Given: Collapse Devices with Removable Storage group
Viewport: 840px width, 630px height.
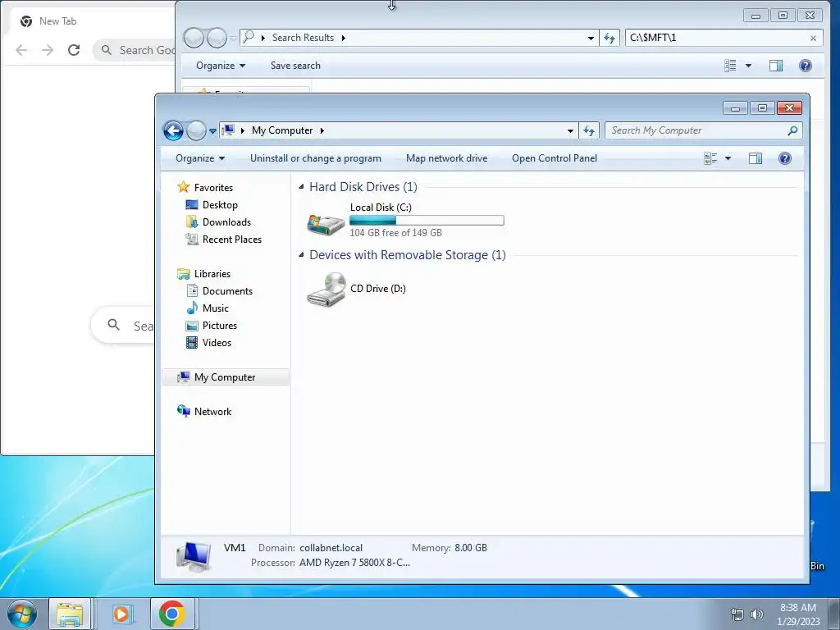Looking at the screenshot, I should [301, 255].
